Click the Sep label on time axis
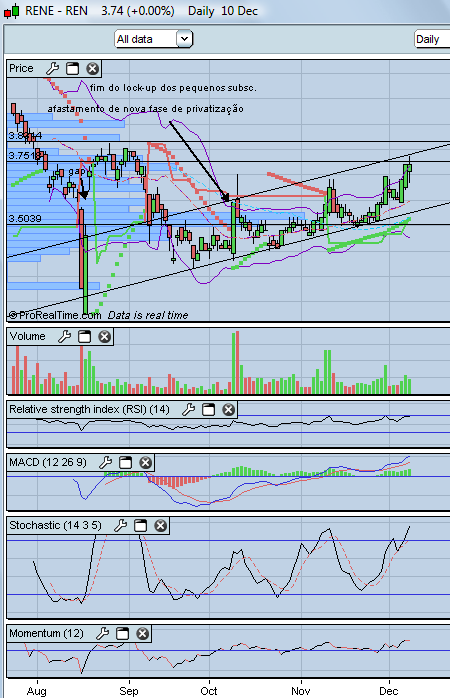Viewport: 450px width, 698px height. tap(129, 691)
